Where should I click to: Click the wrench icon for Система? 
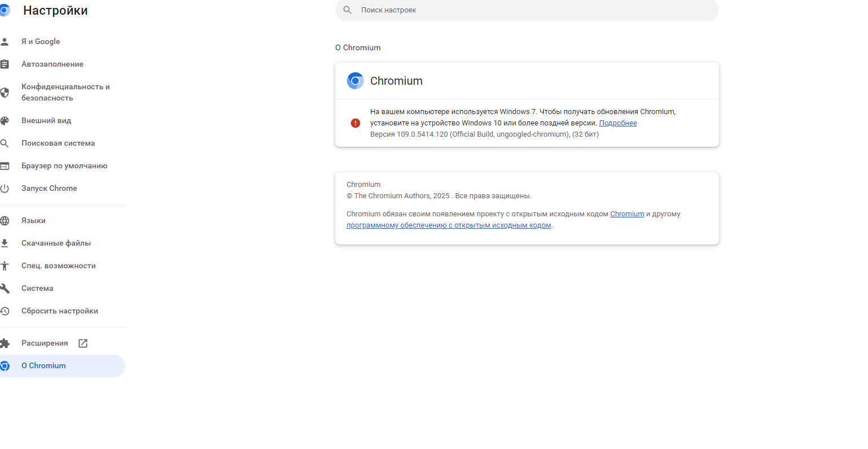pyautogui.click(x=5, y=288)
